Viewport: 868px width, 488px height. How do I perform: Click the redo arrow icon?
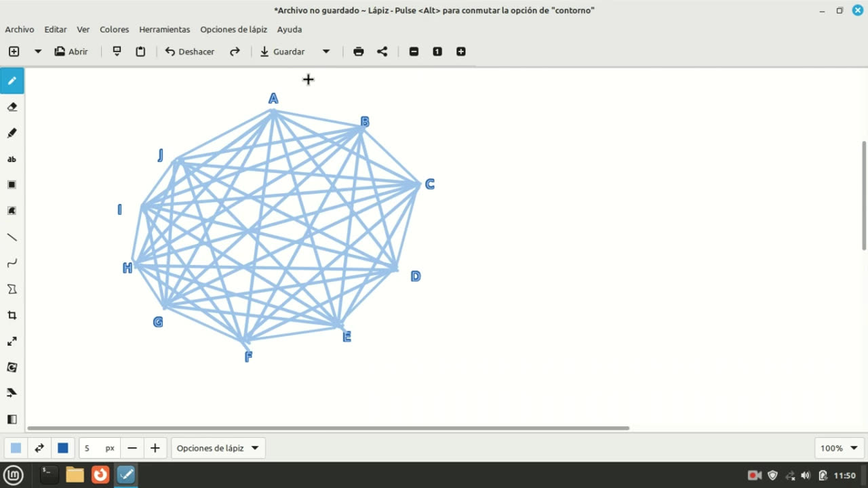click(235, 52)
